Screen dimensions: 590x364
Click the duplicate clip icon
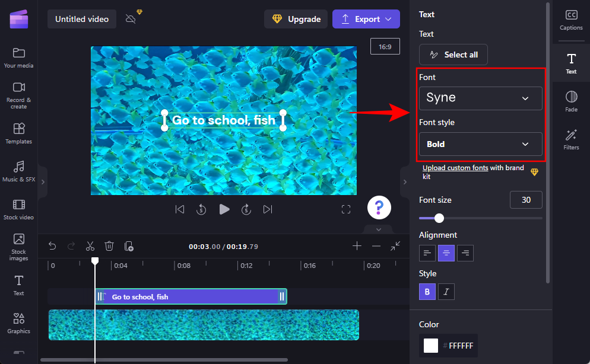click(x=129, y=246)
